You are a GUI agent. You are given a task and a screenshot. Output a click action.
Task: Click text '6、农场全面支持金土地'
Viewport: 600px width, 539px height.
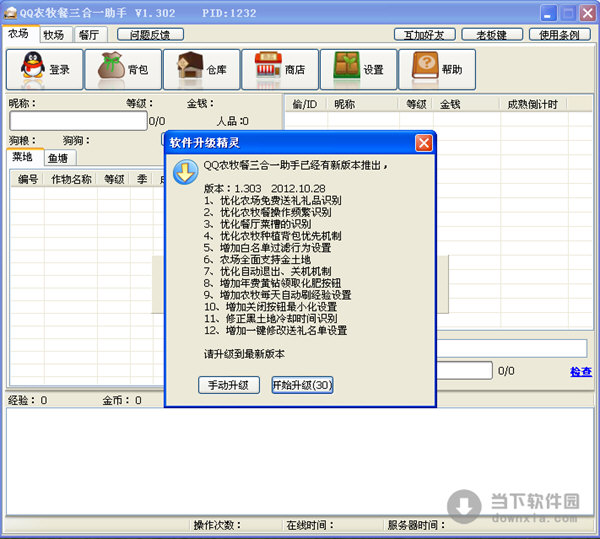(257, 259)
